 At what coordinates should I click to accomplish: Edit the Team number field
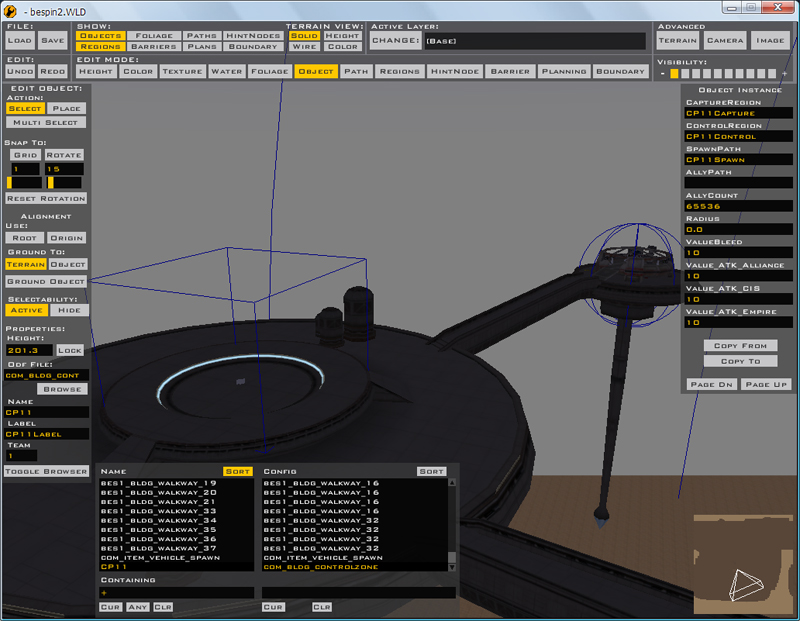point(21,456)
